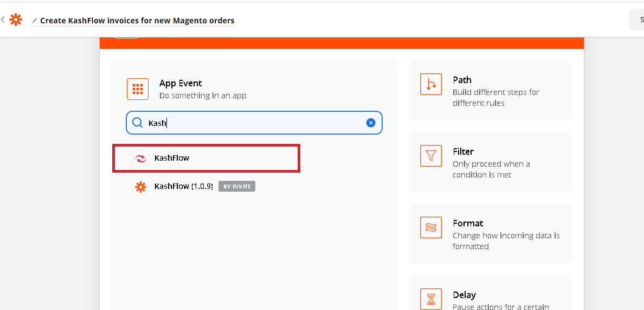Click the Format waves icon
This screenshot has height=310, width=644.
pyautogui.click(x=431, y=227)
